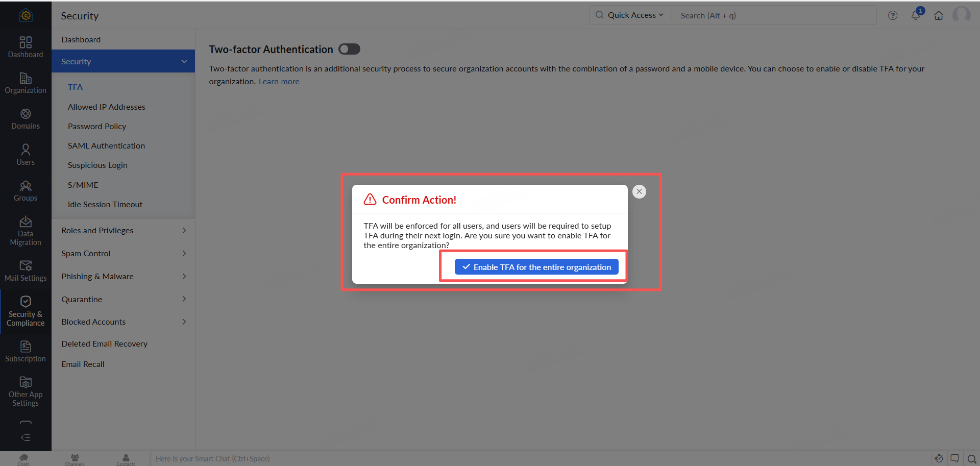The image size is (980, 466).
Task: Click the help question mark icon
Action: [893, 15]
